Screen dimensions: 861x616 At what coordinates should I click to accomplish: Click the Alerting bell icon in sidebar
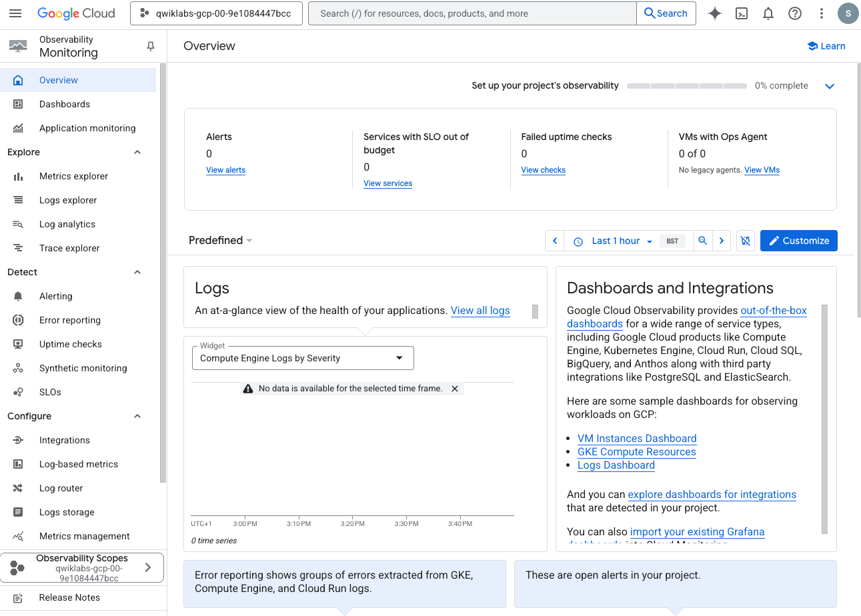click(x=18, y=296)
